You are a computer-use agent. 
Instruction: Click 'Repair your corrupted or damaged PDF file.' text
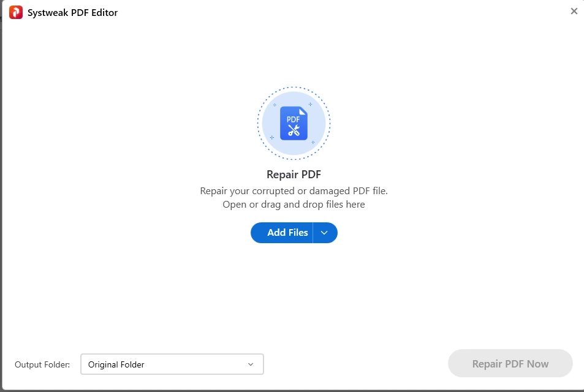294,191
